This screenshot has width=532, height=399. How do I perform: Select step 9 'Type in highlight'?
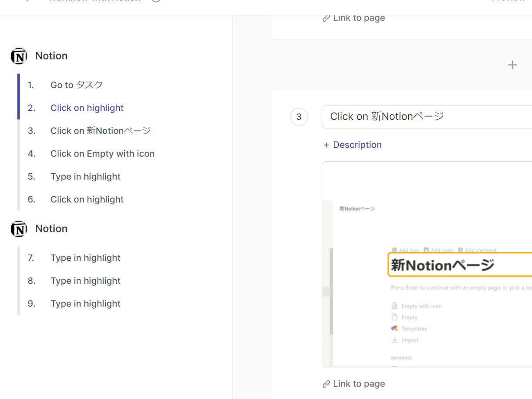pos(85,304)
